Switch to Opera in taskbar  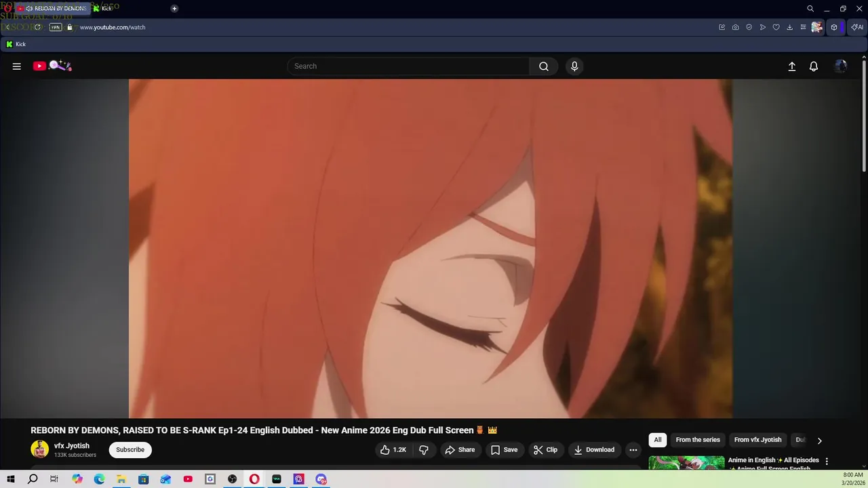coord(254,479)
